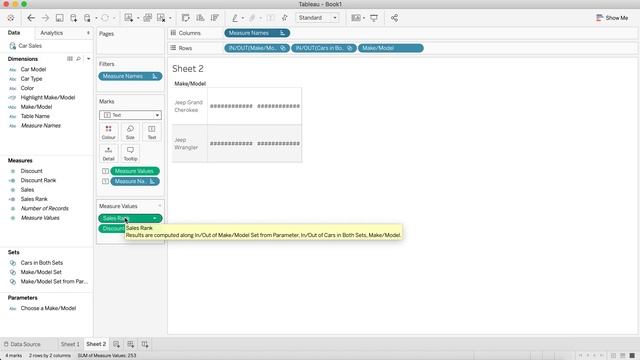
Task: Click the New story tab icon
Action: click(145, 344)
